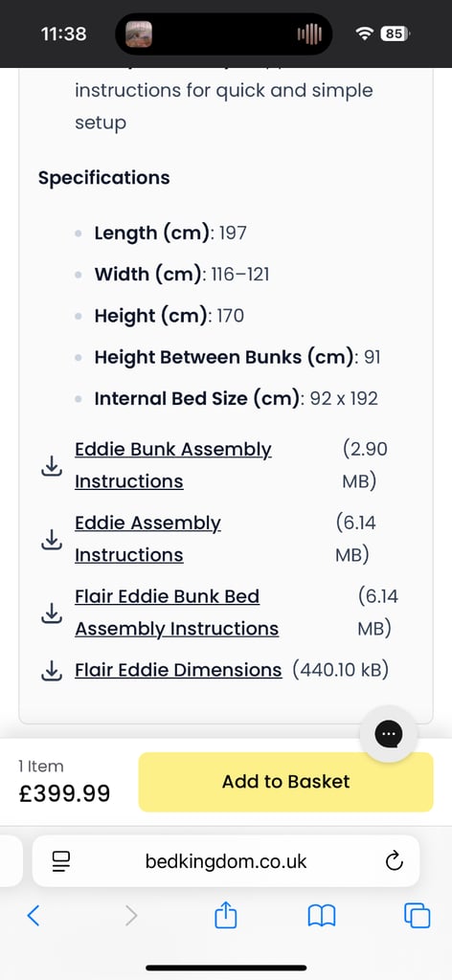Tap the bedkingdom.co.uk address field
The image size is (452, 980).
[x=226, y=861]
